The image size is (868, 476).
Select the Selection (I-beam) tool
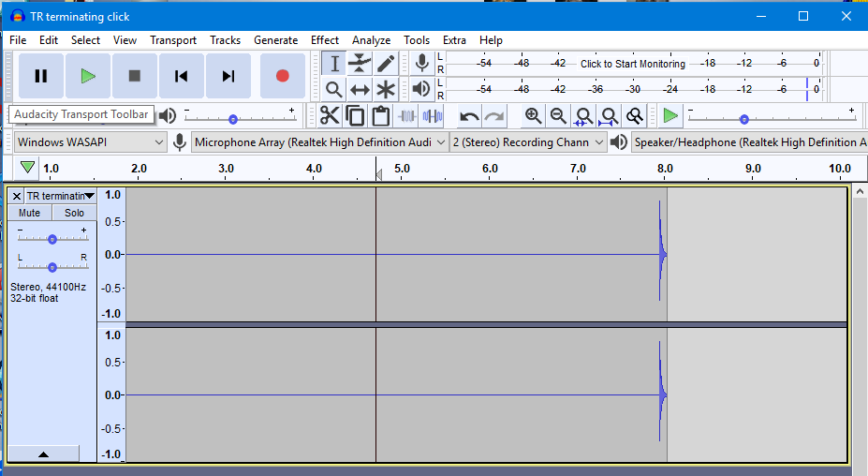[x=333, y=63]
